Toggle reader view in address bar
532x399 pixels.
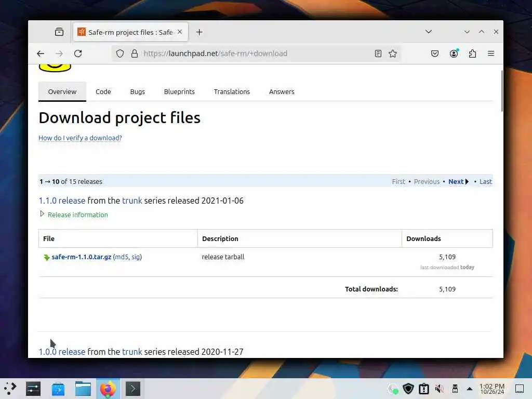[378, 54]
